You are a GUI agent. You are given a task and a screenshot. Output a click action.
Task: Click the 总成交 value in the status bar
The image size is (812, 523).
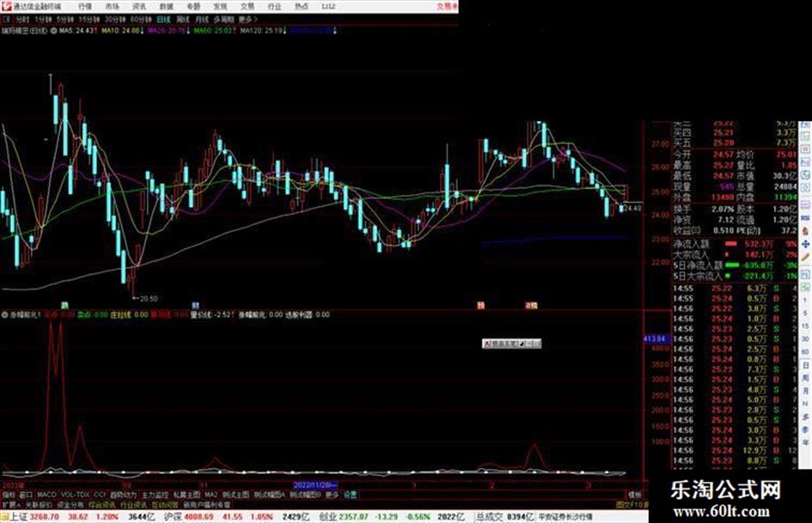520,517
